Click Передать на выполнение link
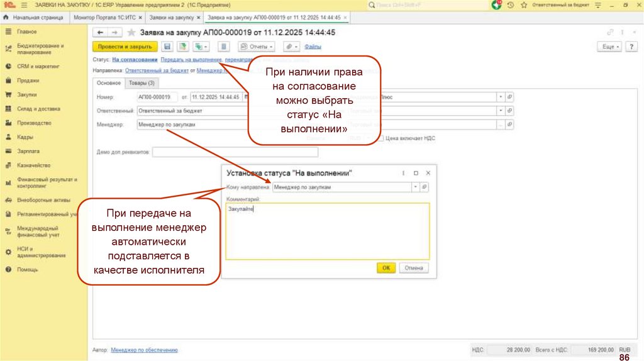Screen dimensions: 644x361 pyautogui.click(x=191, y=60)
